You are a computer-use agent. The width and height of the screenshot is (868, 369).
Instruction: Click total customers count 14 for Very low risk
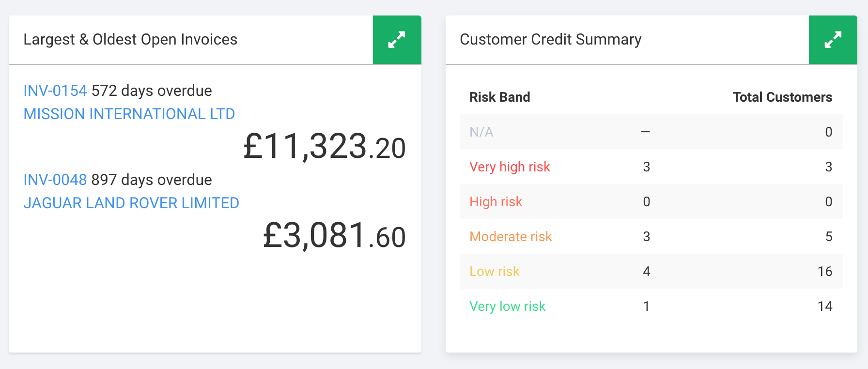[x=824, y=306]
